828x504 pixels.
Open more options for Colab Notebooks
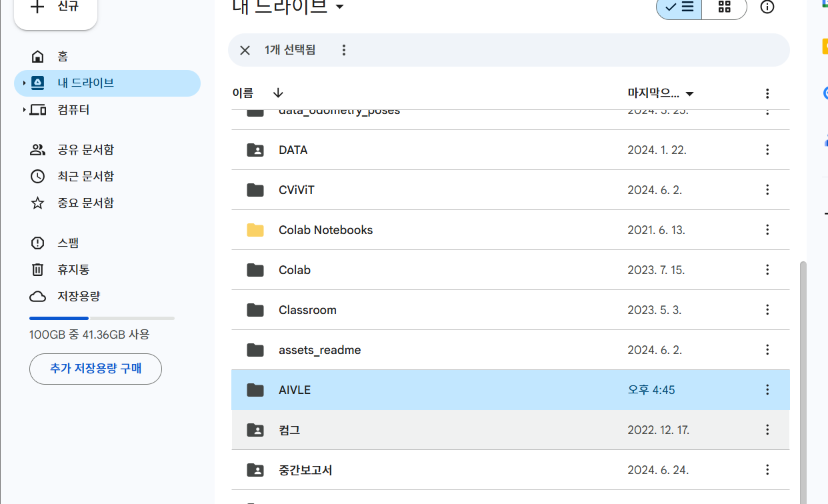[767, 230]
